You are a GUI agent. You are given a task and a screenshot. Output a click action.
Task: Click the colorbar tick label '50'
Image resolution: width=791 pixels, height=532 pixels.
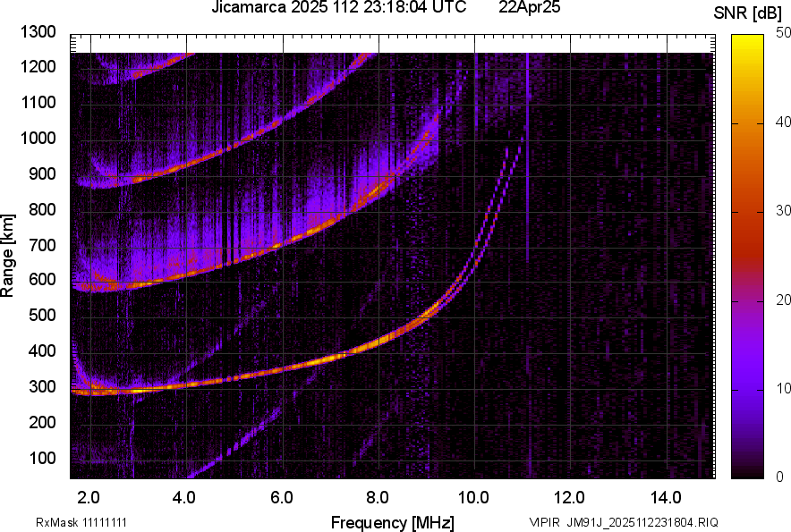pyautogui.click(x=783, y=33)
